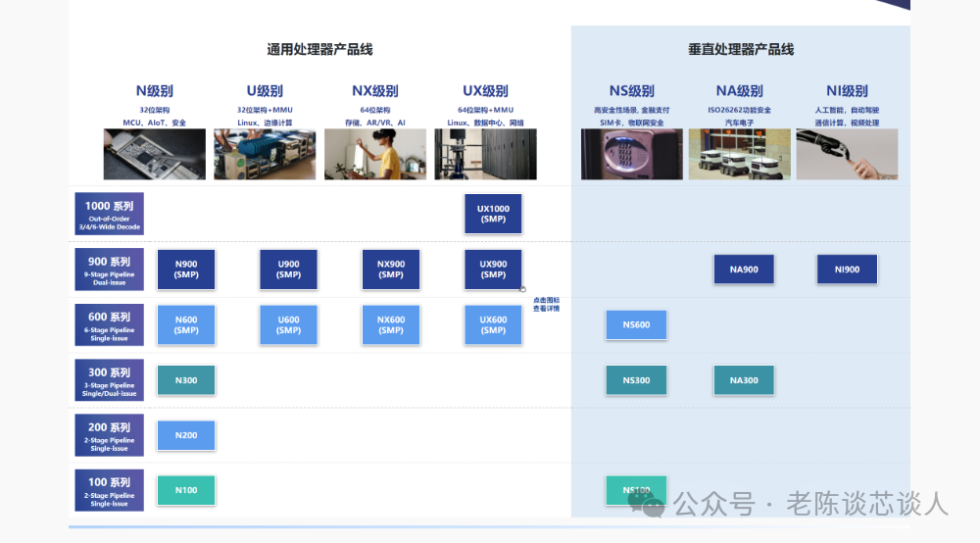Viewport: 980px width, 543px height.
Task: Click the NS级别 column heading
Action: point(632,91)
